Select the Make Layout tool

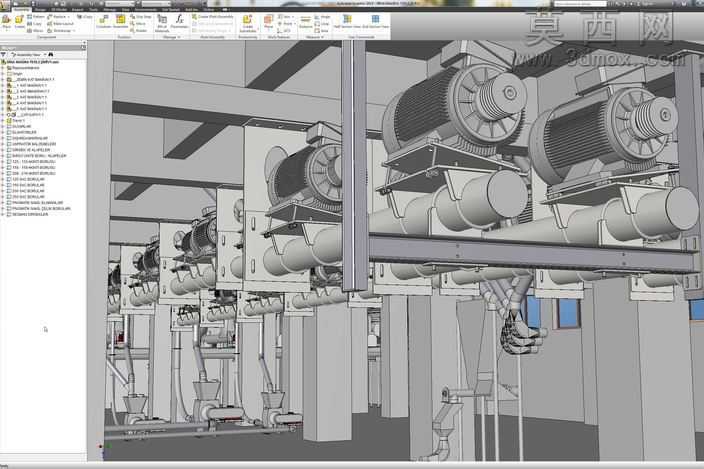60,23
